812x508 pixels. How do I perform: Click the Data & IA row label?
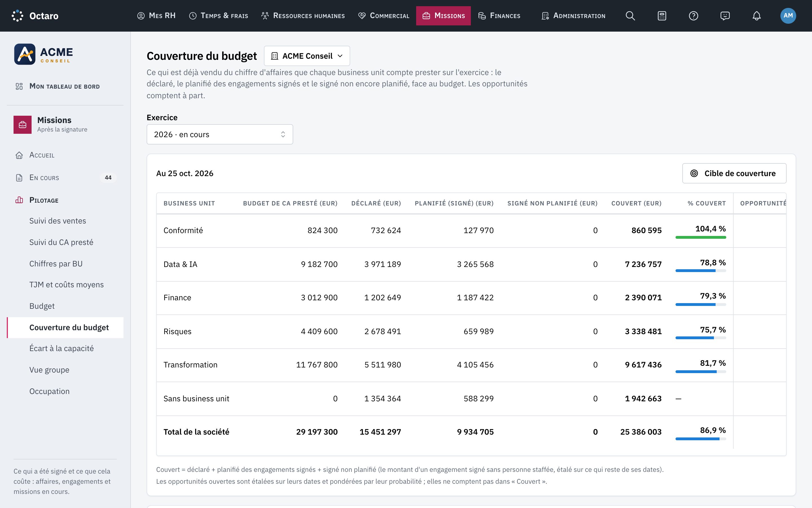[x=180, y=264]
